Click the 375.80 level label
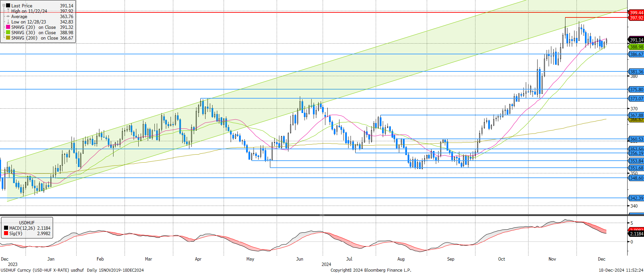This screenshot has width=644, height=273. coord(636,90)
